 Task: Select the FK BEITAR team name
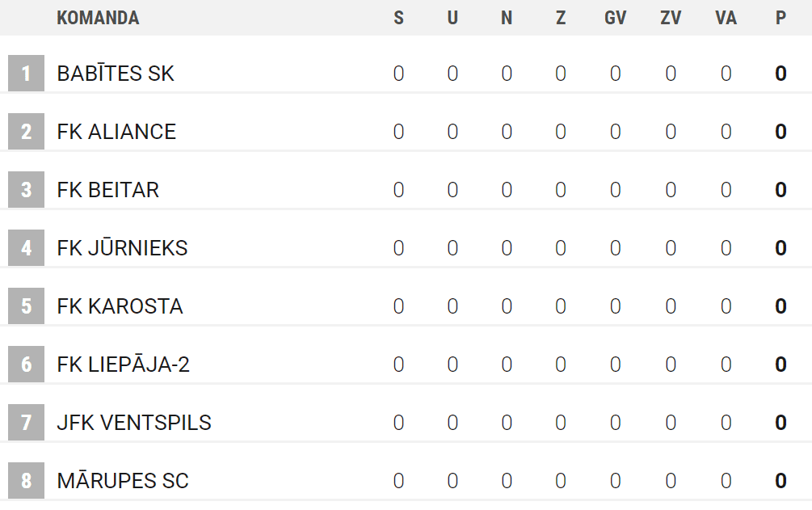point(107,190)
